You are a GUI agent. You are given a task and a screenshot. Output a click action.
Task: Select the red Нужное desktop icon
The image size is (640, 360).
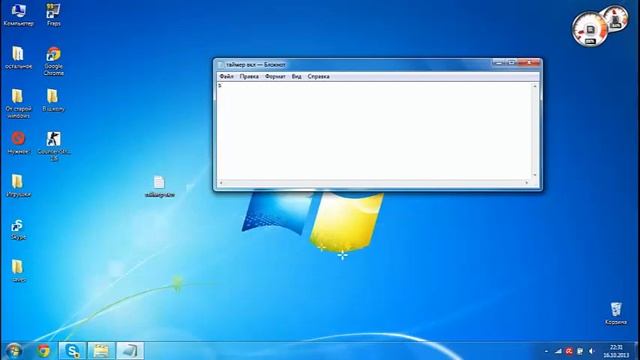[x=18, y=143]
